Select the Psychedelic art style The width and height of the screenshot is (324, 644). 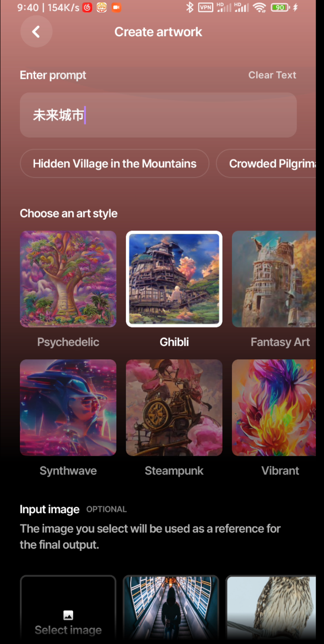coord(68,279)
